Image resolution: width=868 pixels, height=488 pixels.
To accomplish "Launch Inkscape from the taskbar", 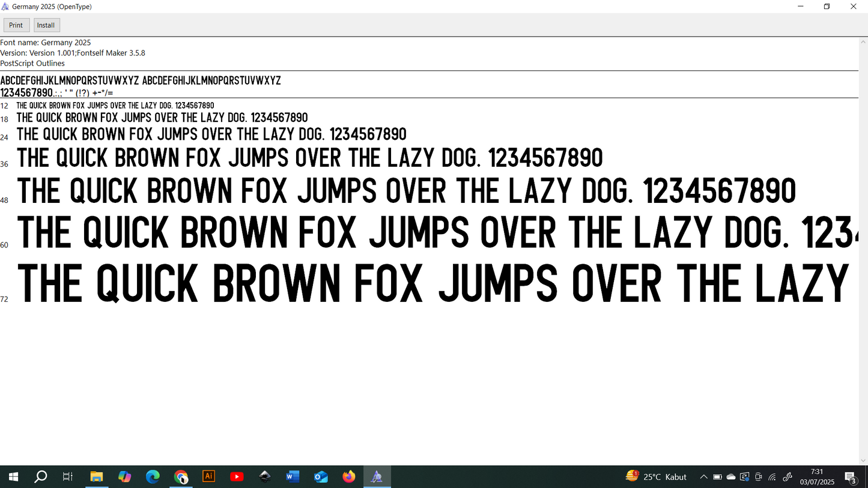I will pos(265,477).
